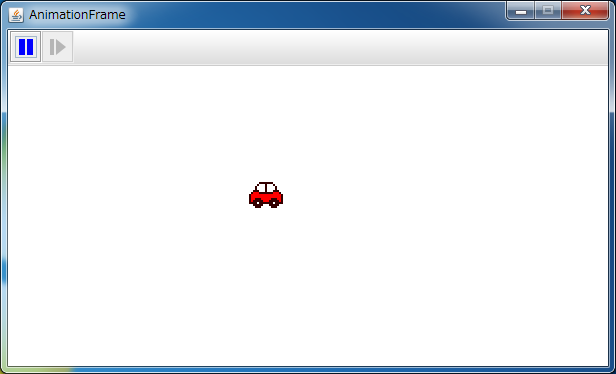Image resolution: width=616 pixels, height=374 pixels.
Task: Click the grey triangle of the step icon
Action: [60, 47]
